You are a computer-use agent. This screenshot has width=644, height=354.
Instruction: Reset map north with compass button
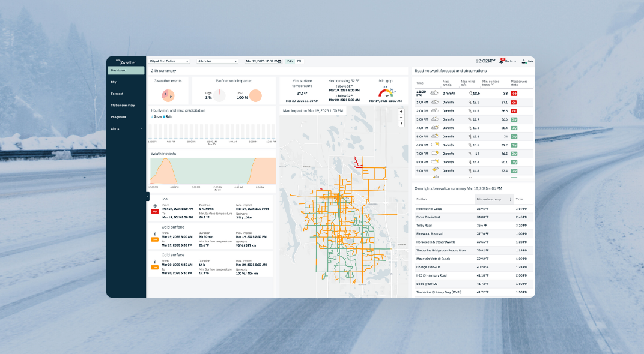click(x=401, y=123)
